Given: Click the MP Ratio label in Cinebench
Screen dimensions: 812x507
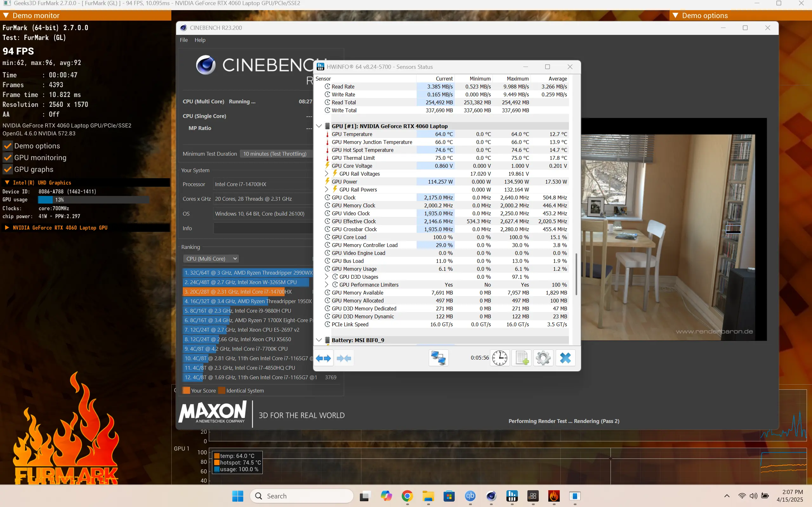Looking at the screenshot, I should point(200,128).
